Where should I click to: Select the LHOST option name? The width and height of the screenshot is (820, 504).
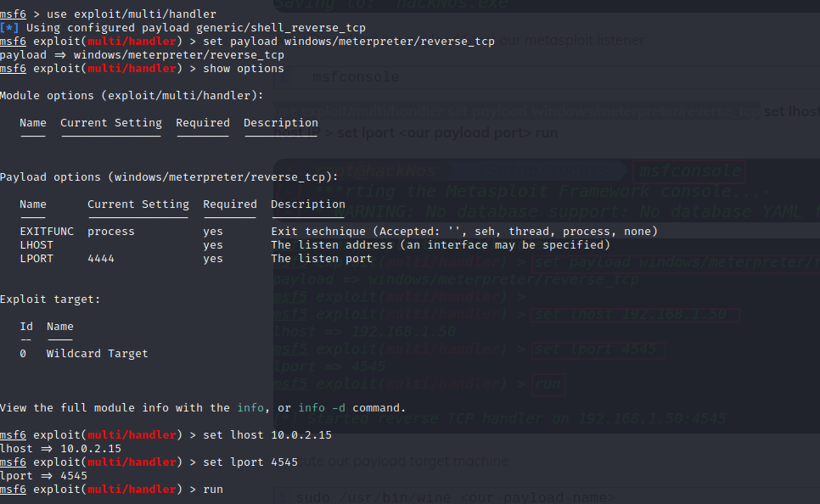pos(37,245)
